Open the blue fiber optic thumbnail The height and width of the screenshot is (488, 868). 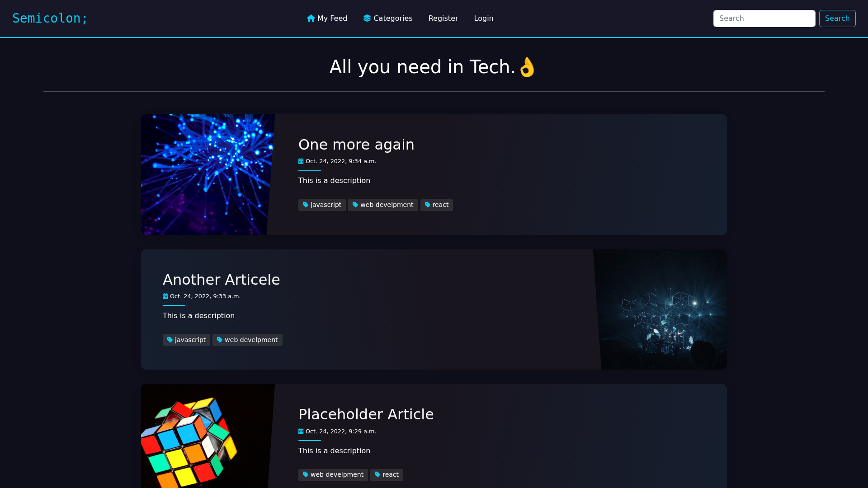[x=207, y=174]
